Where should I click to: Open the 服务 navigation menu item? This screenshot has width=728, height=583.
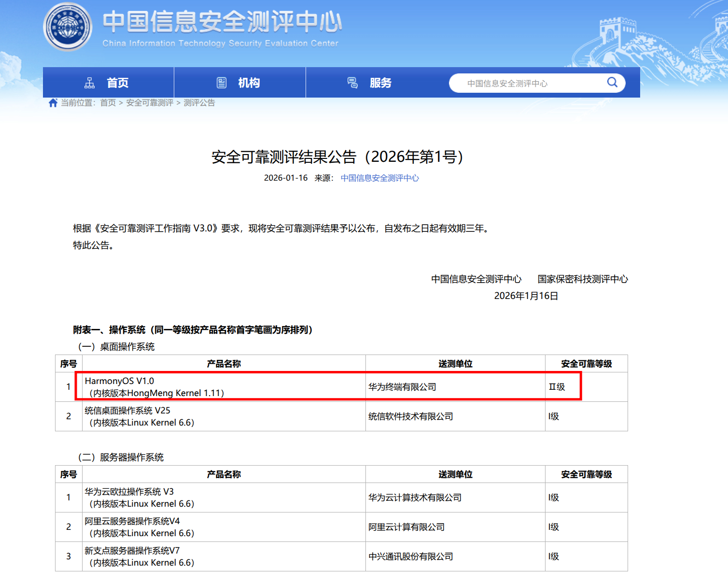[x=380, y=83]
